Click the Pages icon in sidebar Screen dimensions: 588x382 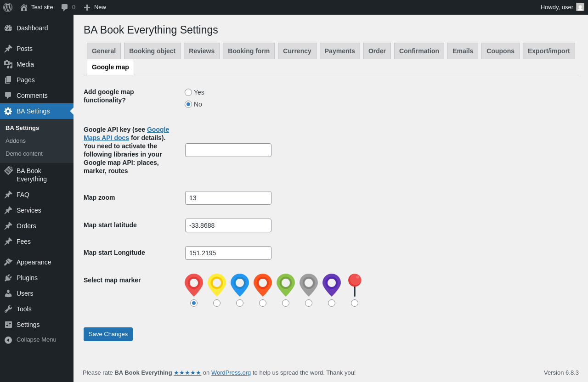pyautogui.click(x=8, y=80)
